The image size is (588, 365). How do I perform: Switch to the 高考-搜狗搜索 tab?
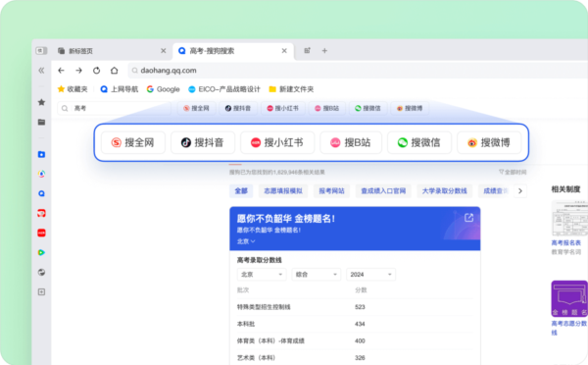(x=233, y=51)
